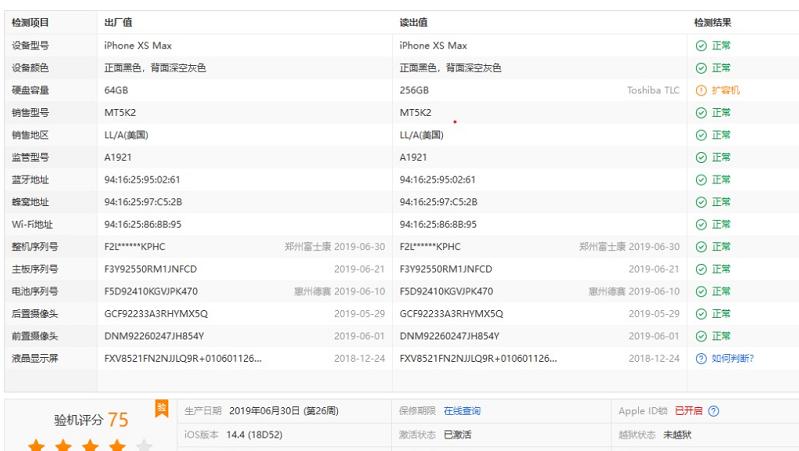
Task: Click the orange 验 ribbon badge
Action: [162, 408]
